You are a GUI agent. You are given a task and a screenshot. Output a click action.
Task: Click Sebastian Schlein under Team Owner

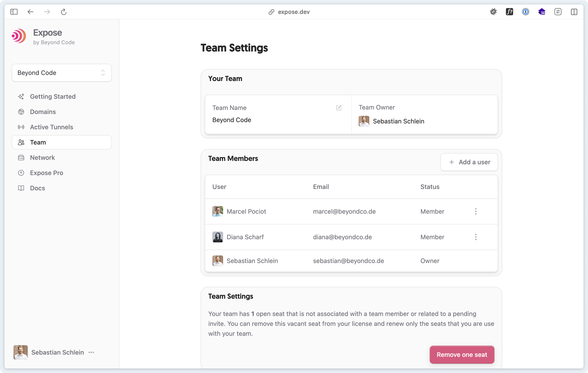(x=399, y=121)
